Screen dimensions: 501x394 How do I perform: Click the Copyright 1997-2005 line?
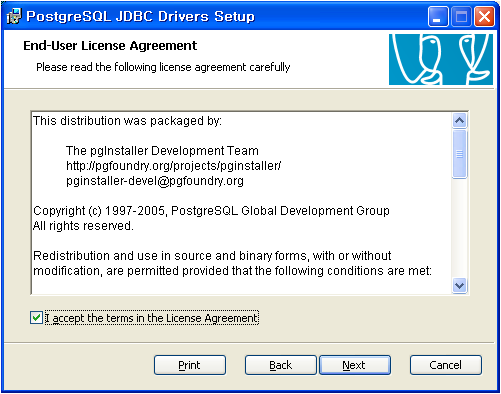click(211, 211)
